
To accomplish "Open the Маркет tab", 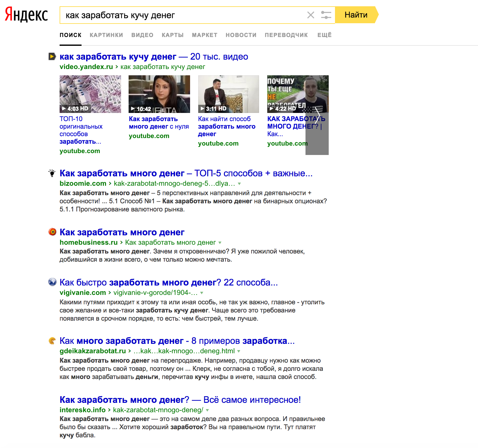I will pyautogui.click(x=205, y=35).
